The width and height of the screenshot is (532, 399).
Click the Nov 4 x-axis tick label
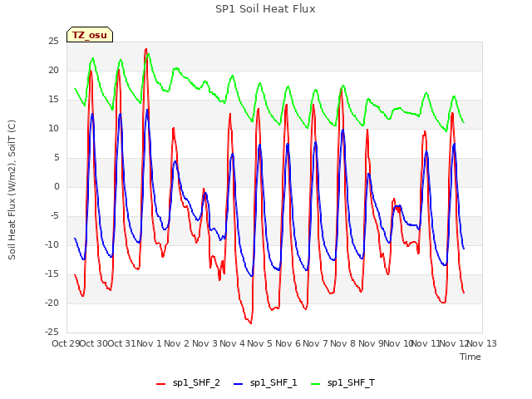(232, 343)
